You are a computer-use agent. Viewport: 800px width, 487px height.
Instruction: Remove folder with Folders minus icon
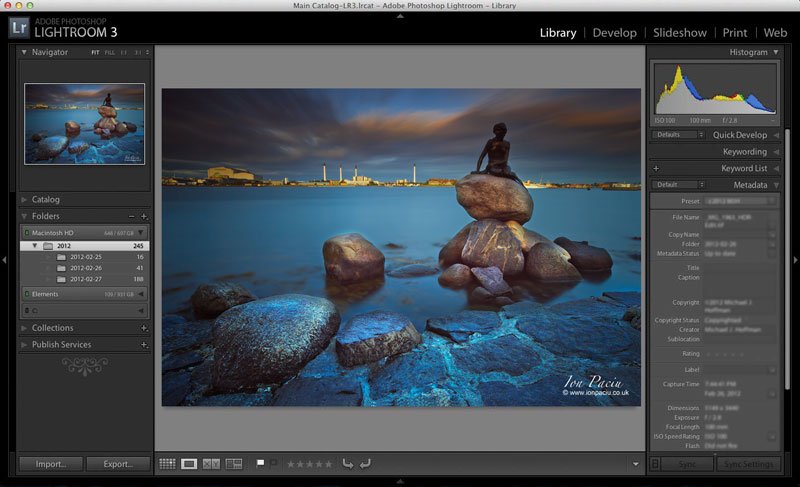132,216
